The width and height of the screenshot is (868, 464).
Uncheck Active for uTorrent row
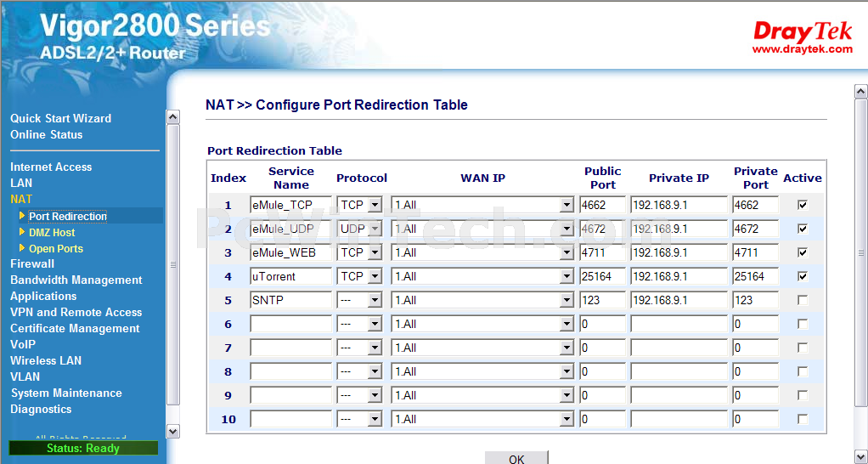tap(802, 276)
